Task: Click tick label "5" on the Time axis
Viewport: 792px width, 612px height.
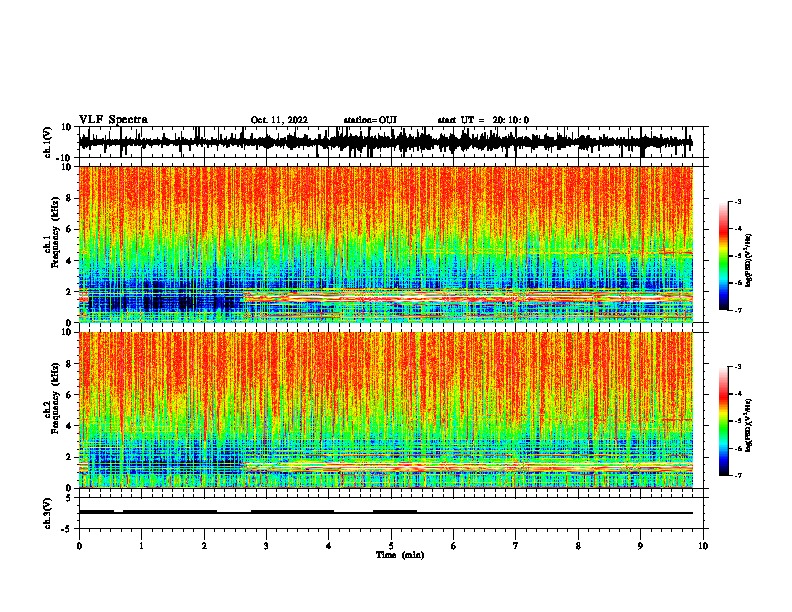Action: tap(391, 546)
